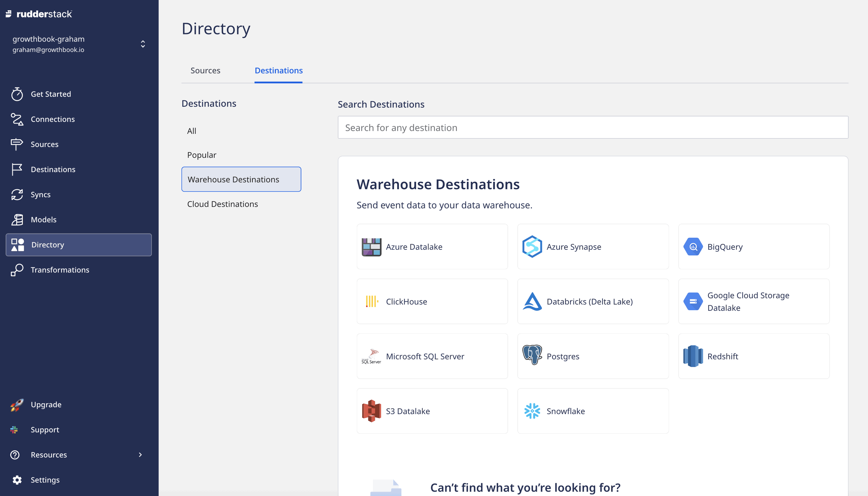Open Settings from the sidebar
This screenshot has width=868, height=496.
pyautogui.click(x=46, y=479)
